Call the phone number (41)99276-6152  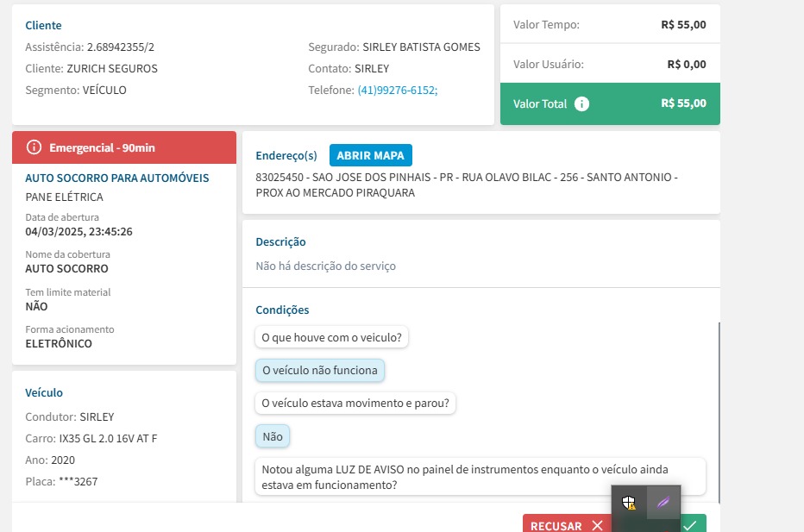(x=397, y=90)
